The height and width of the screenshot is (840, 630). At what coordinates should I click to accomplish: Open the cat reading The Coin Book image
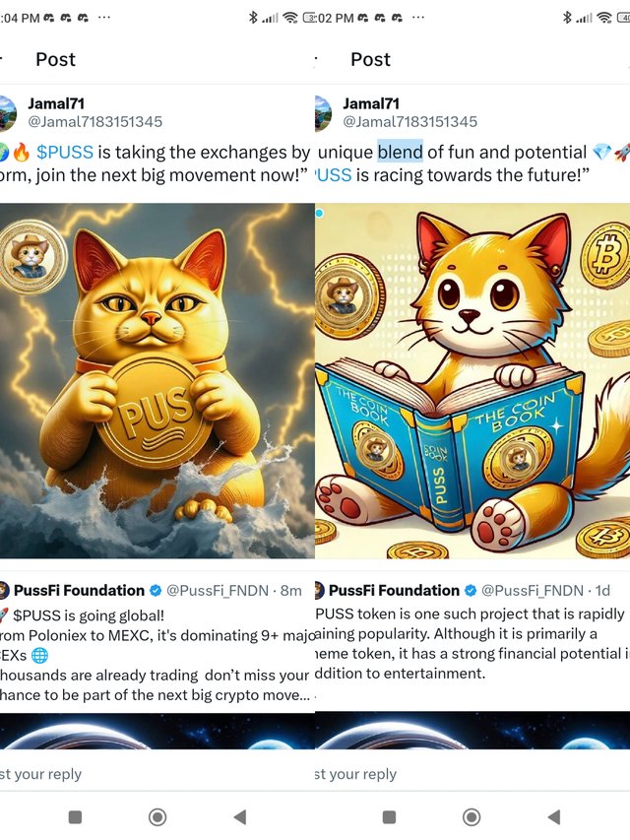click(x=472, y=381)
